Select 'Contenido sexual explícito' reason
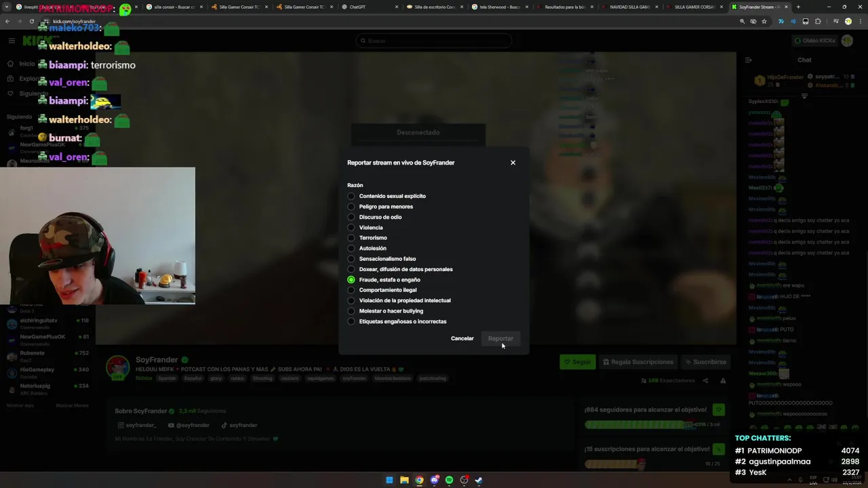The height and width of the screenshot is (488, 868). [388, 196]
